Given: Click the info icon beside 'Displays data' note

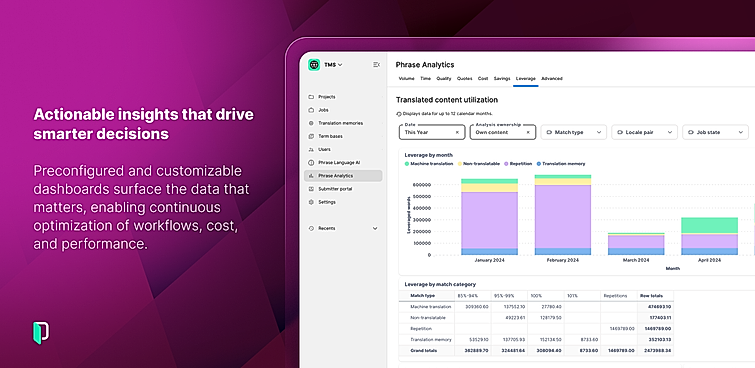Looking at the screenshot, I should [399, 114].
